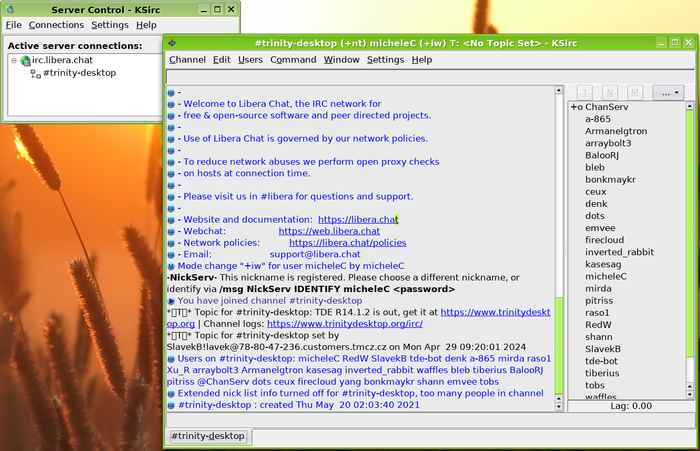
Task: Select tobs in the nick list
Action: (x=595, y=385)
